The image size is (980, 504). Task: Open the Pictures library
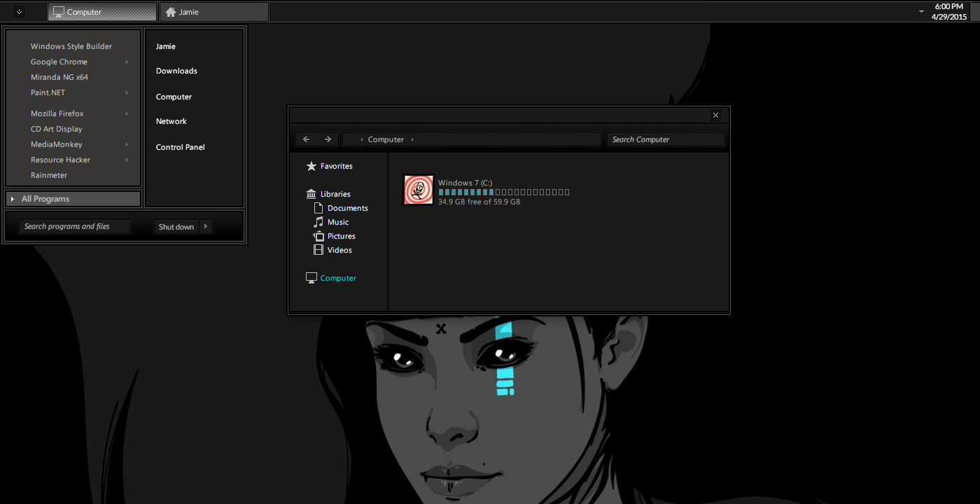click(342, 236)
